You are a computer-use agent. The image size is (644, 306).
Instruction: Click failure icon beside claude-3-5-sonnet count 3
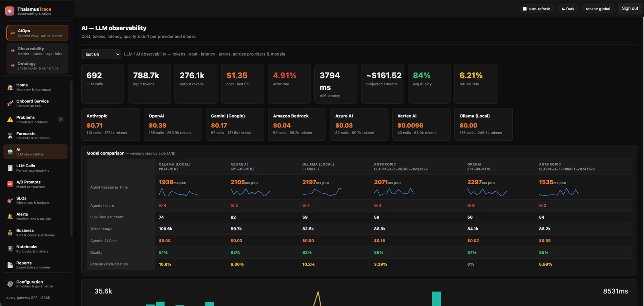click(541, 205)
